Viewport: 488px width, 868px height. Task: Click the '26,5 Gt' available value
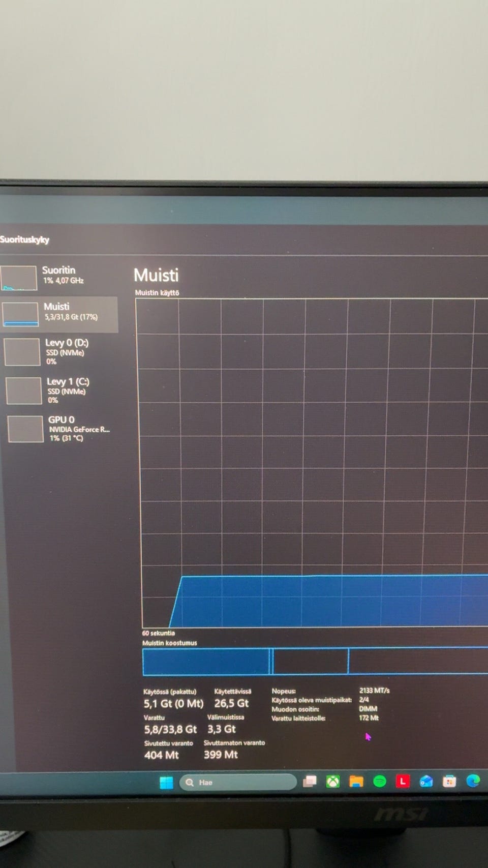pos(231,703)
